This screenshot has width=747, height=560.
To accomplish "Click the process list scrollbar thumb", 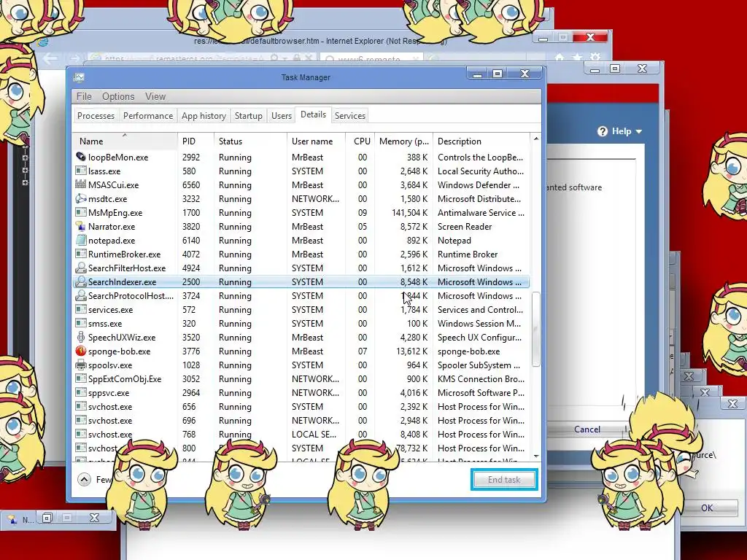I will 536,329.
